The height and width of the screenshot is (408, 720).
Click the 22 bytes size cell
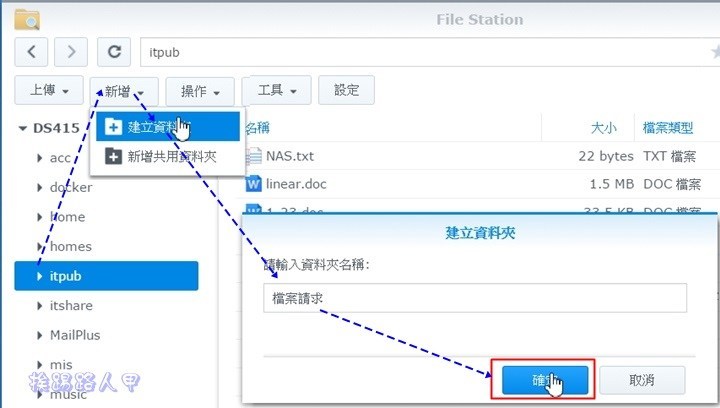(x=606, y=156)
